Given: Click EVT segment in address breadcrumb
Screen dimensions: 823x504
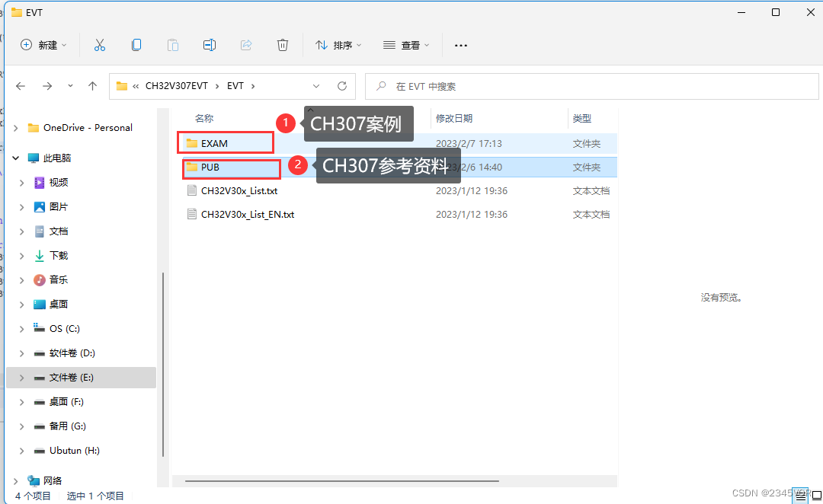Looking at the screenshot, I should pos(235,86).
